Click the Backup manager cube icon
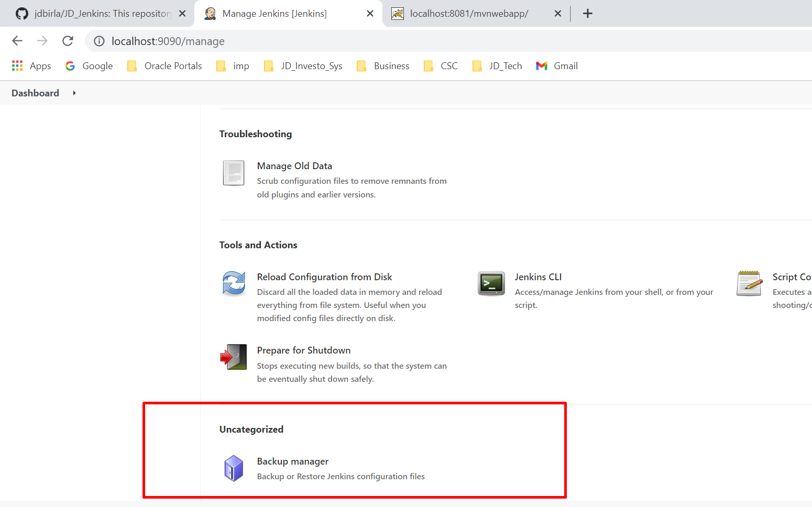 pos(234,468)
